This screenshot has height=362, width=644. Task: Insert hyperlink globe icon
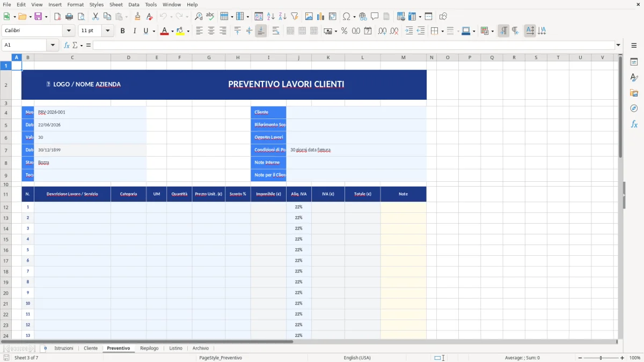click(363, 17)
